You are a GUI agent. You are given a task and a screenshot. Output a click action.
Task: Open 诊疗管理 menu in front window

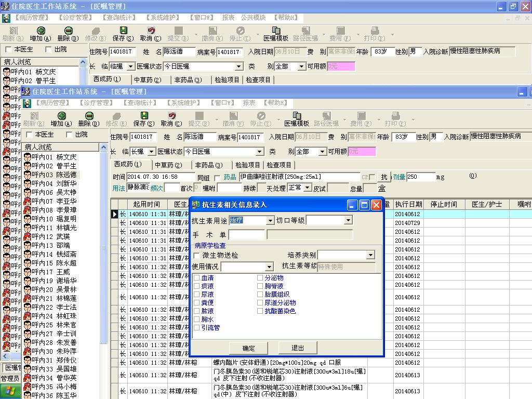tap(96, 103)
